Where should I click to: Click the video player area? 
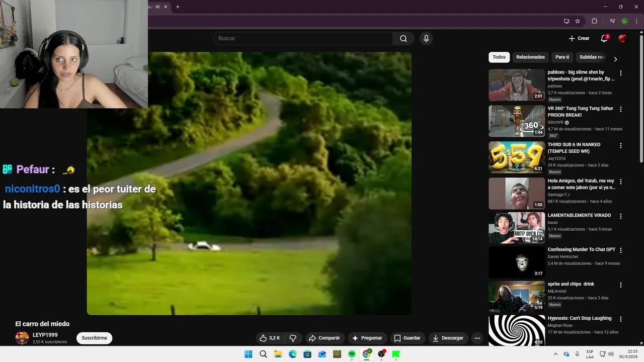coord(249,184)
